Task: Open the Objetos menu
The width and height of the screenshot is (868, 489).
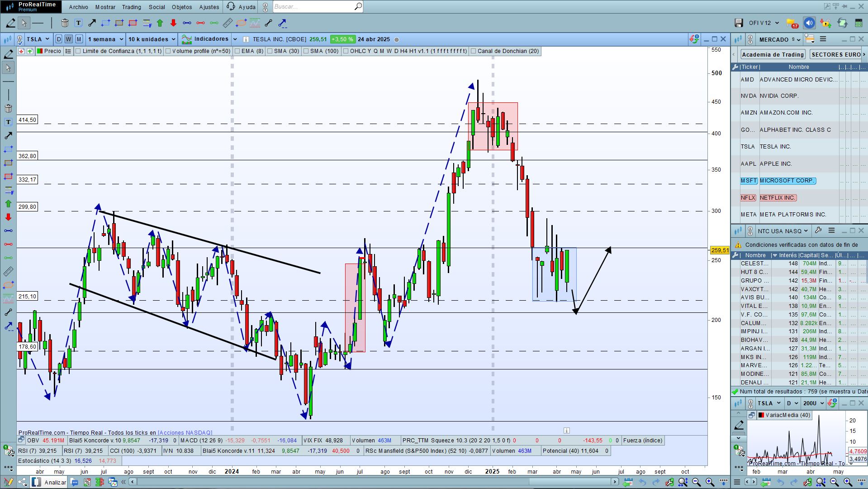Action: 182,7
